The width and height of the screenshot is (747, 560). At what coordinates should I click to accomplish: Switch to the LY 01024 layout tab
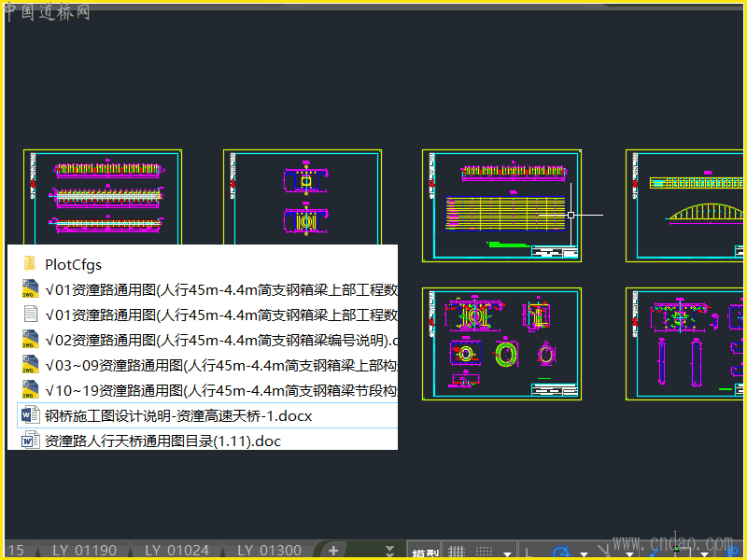click(x=176, y=551)
